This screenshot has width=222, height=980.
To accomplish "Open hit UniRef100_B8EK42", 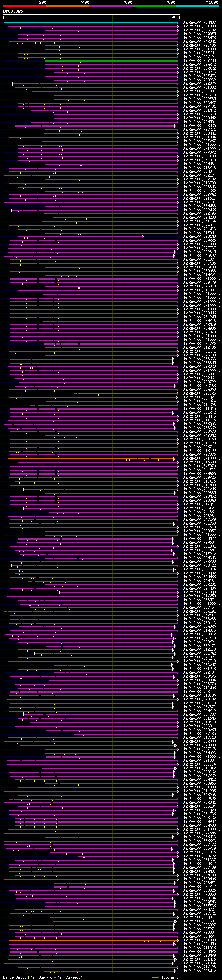I will [x=199, y=412].
